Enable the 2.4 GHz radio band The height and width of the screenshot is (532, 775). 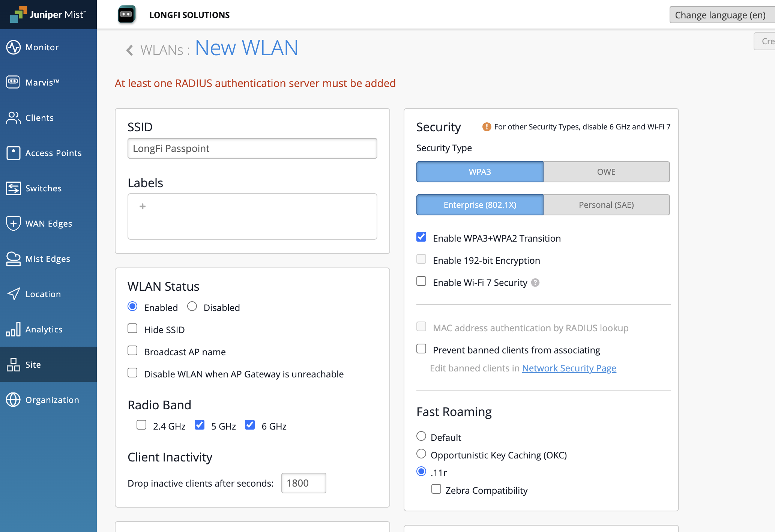click(141, 425)
